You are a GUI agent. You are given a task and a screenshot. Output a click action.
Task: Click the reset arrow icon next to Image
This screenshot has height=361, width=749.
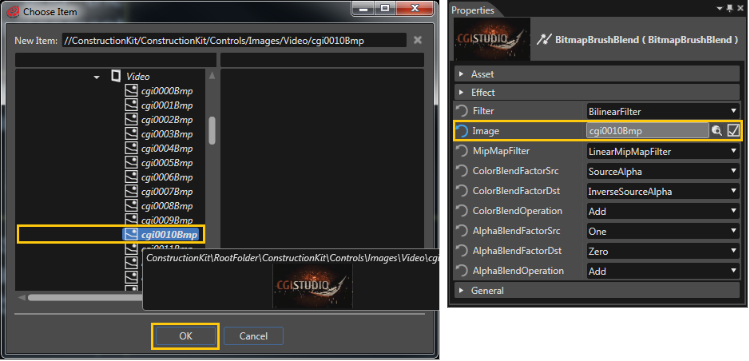462,131
